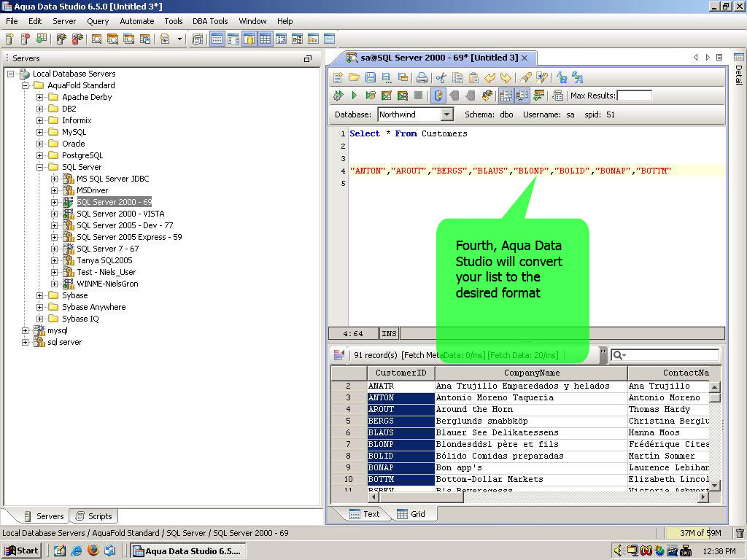
Task: Open the Database Northwind dropdown
Action: [446, 114]
